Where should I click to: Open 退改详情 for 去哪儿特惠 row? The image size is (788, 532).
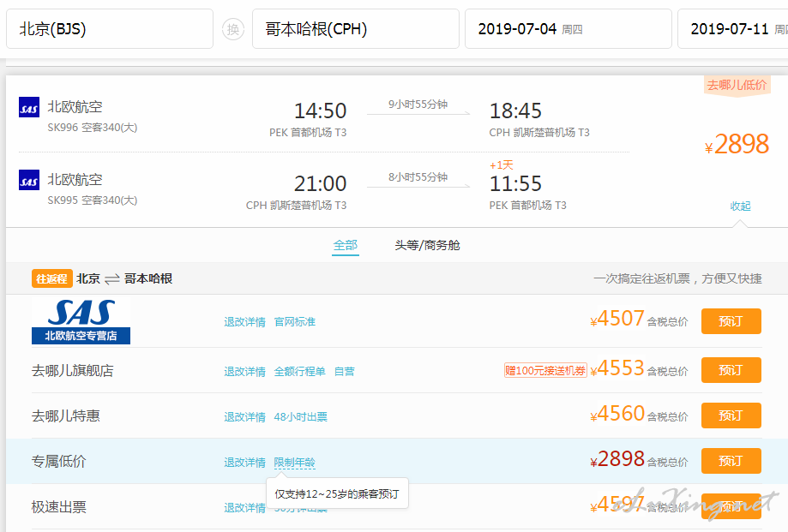point(244,416)
